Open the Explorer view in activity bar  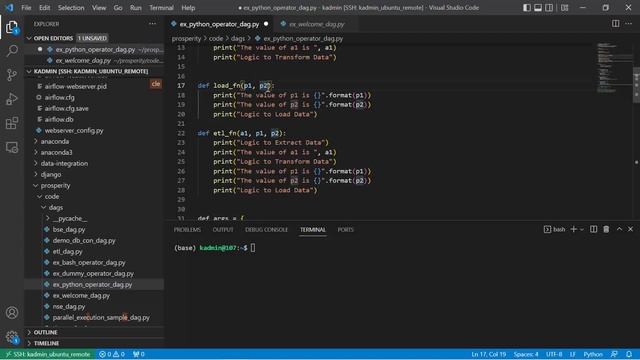point(12,27)
